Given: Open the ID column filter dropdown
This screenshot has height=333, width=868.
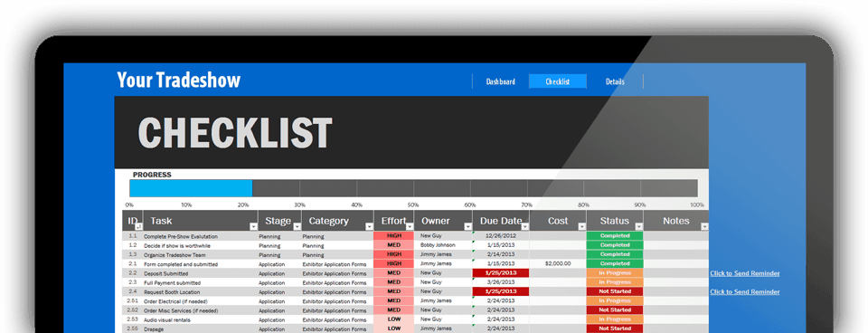Looking at the screenshot, I should pyautogui.click(x=139, y=226).
